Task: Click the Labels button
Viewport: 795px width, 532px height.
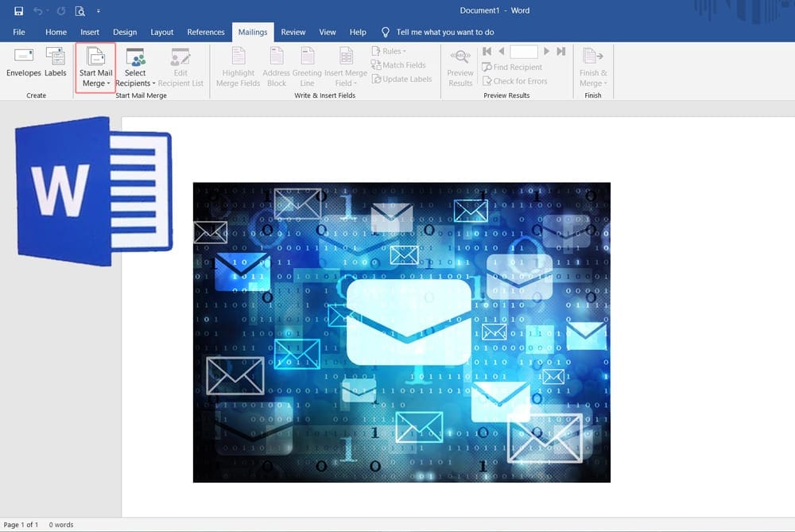Action: coord(56,62)
